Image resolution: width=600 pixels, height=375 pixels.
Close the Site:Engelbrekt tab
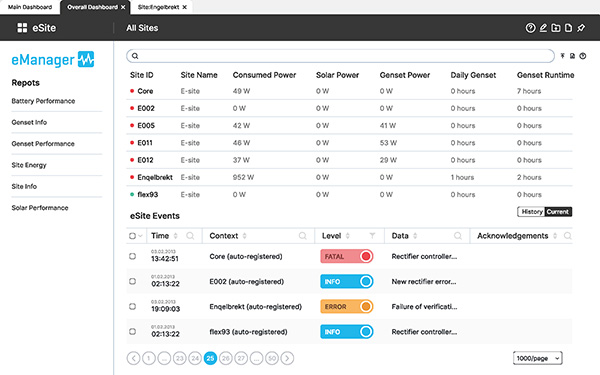[184, 7]
